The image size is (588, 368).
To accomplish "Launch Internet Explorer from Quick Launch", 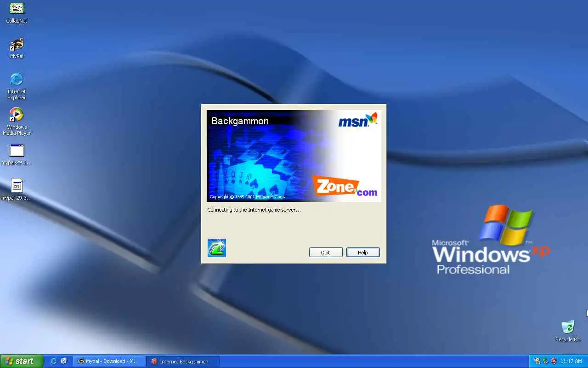I will tap(53, 361).
